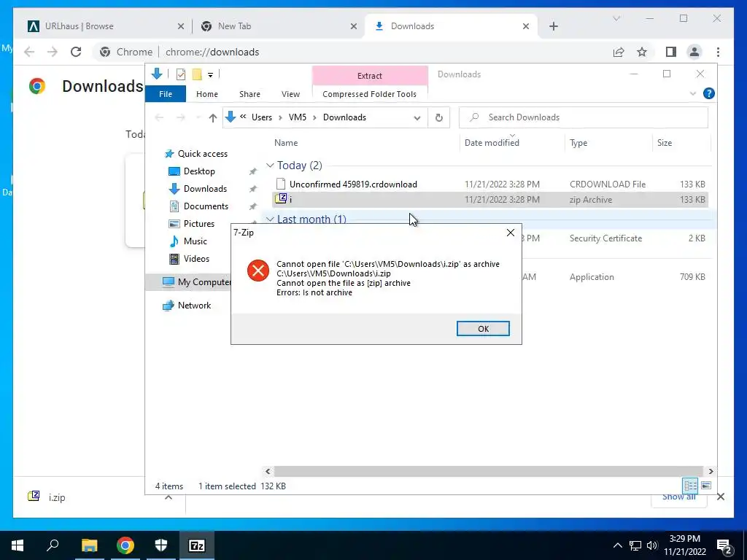
Task: Collapse the Today (2) group
Action: 270,166
